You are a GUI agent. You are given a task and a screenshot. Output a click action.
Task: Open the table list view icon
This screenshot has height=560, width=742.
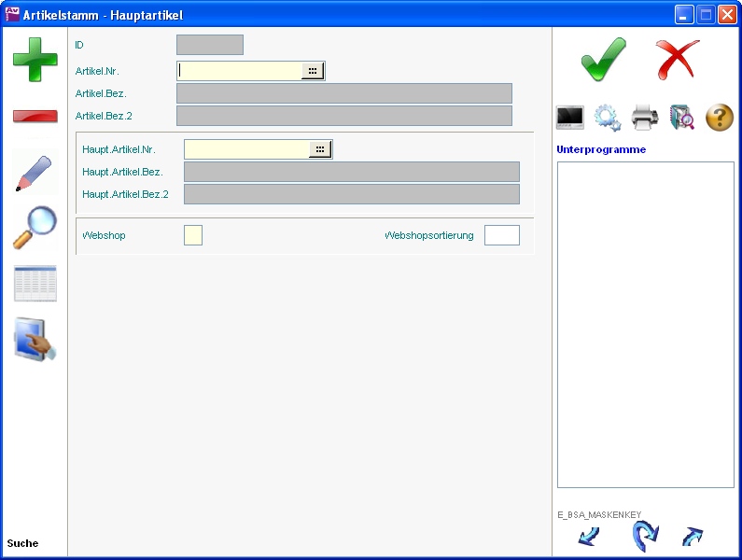click(35, 284)
